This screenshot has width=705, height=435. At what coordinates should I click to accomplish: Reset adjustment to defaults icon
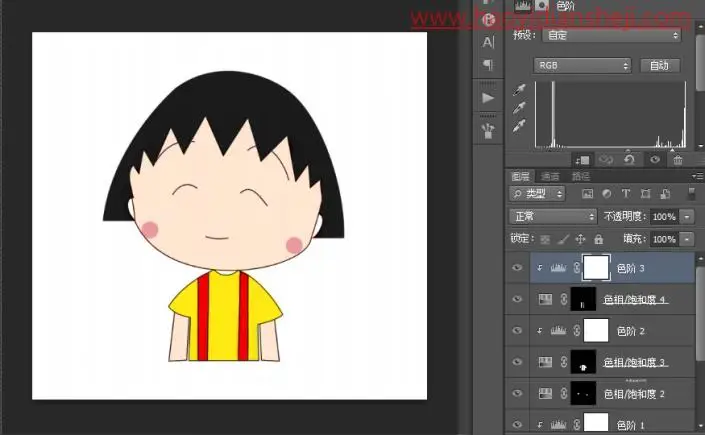click(630, 160)
